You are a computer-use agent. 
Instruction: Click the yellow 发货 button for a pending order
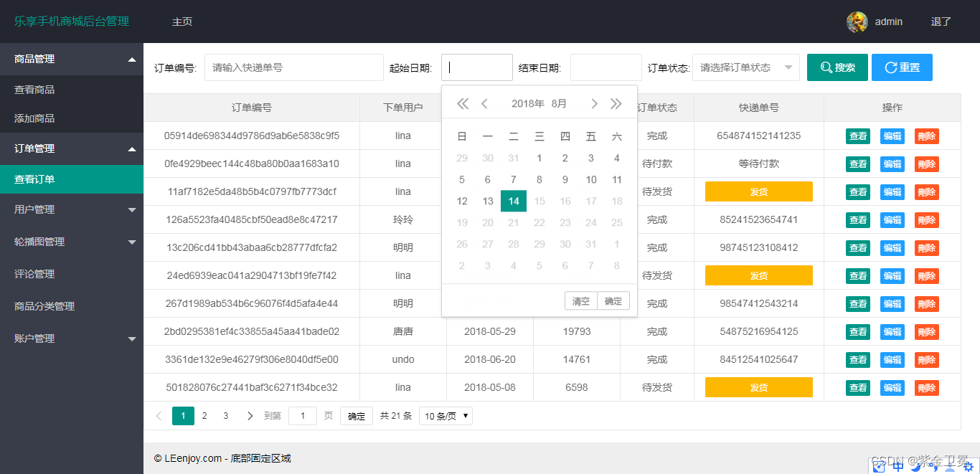pos(758,191)
